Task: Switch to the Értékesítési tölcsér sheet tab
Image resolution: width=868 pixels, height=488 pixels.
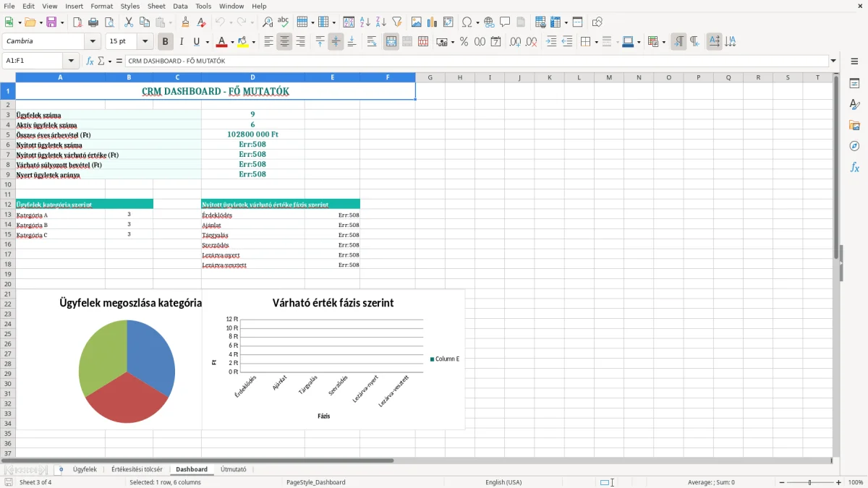Action: [137, 469]
